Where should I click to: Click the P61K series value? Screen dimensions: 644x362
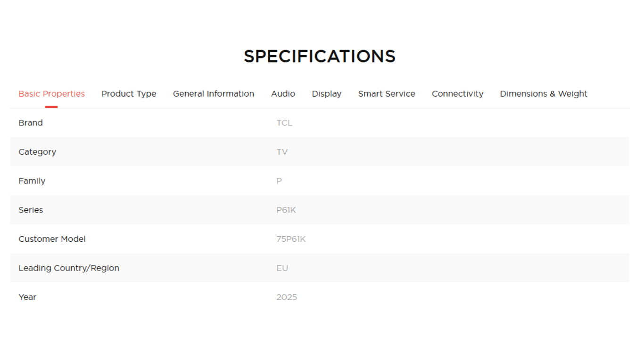286,210
